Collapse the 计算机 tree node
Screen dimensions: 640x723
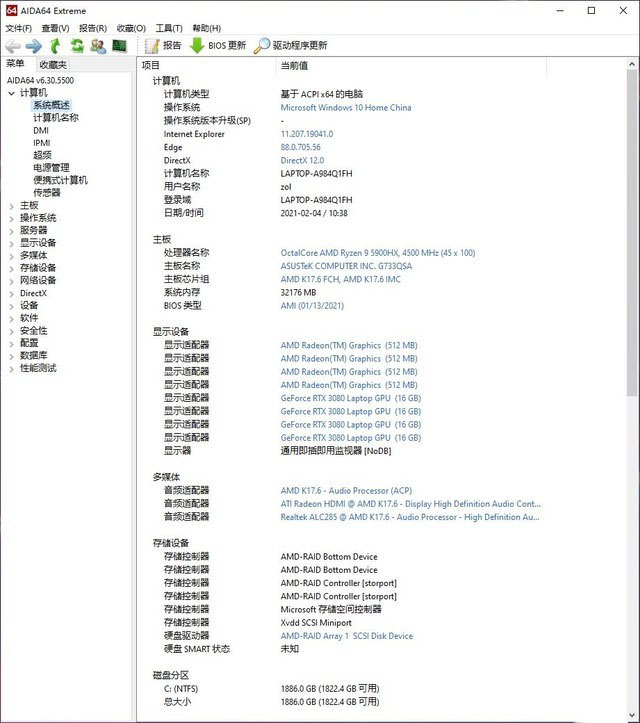(x=12, y=93)
